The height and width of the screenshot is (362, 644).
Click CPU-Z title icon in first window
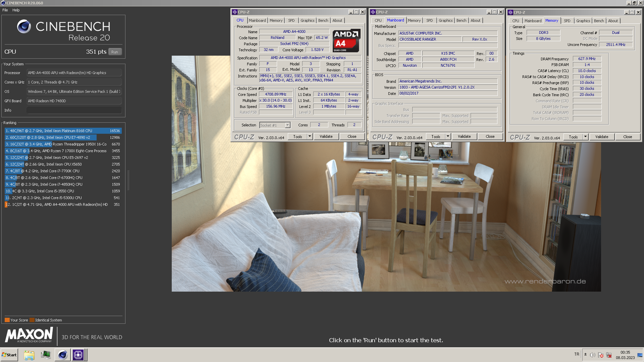(235, 12)
